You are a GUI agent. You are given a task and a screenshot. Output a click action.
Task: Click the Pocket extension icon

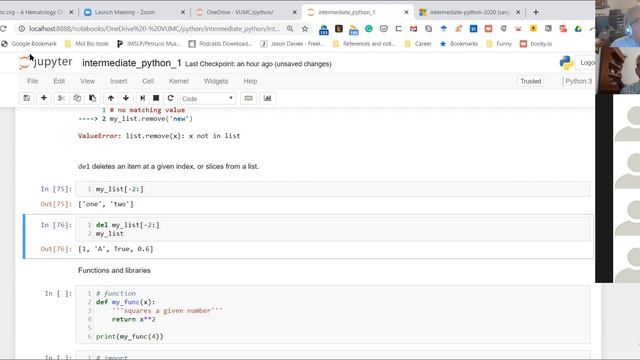click(383, 29)
